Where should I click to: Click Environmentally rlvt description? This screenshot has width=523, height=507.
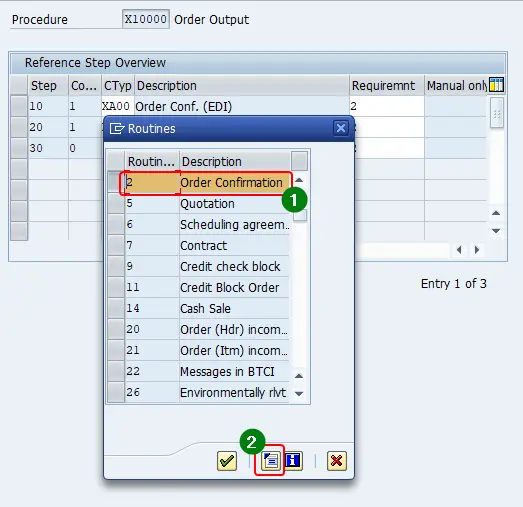click(235, 392)
